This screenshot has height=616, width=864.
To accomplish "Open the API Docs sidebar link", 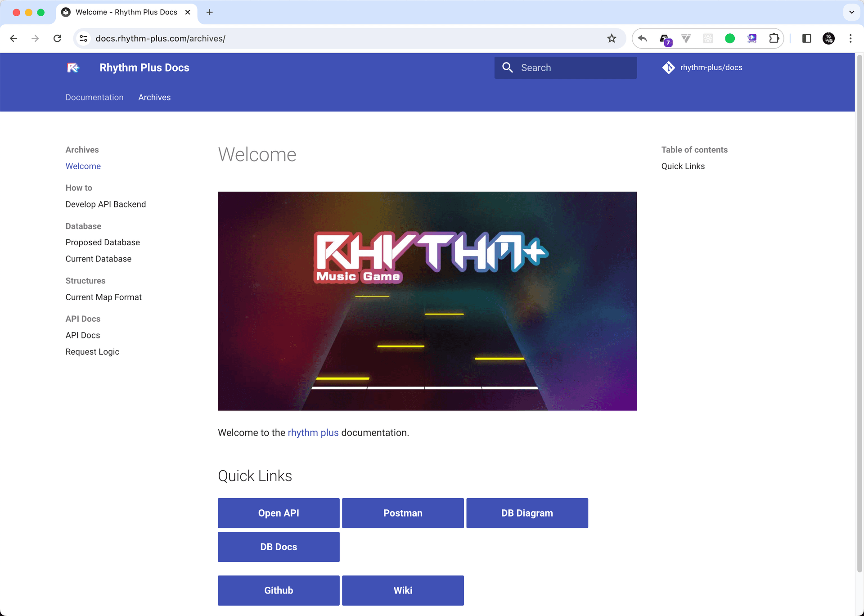I will pos(83,335).
